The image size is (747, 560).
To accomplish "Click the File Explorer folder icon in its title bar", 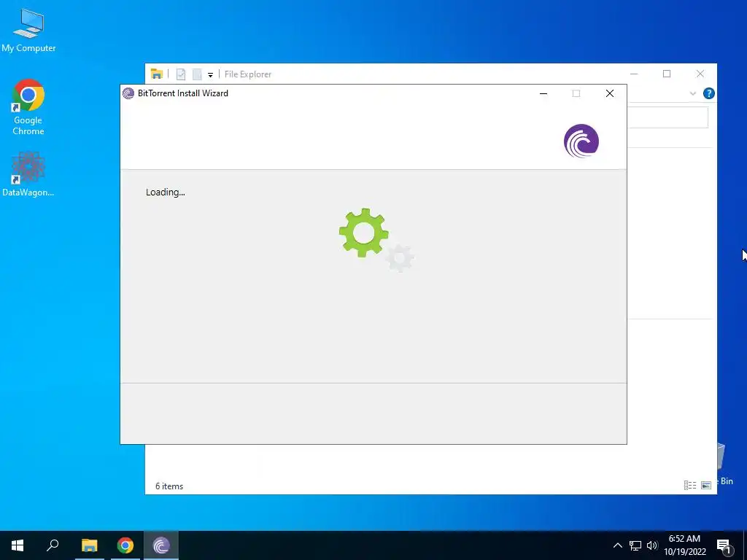I will 157,74.
